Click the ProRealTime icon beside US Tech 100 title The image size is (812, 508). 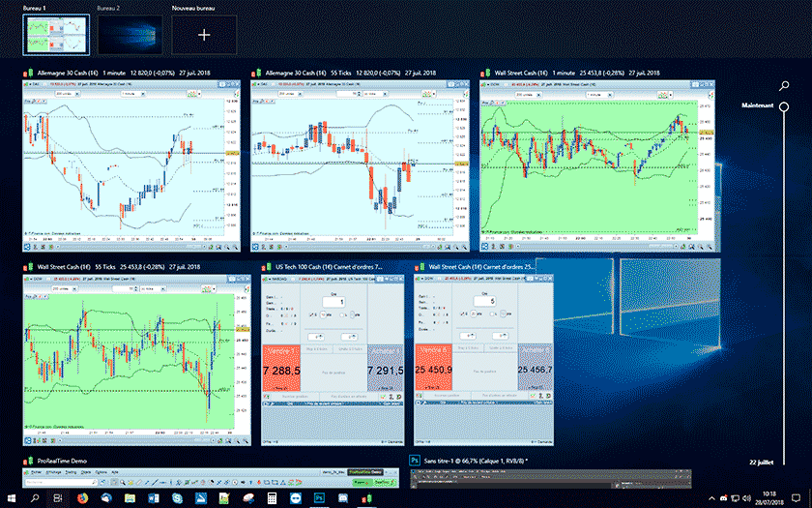(266, 267)
